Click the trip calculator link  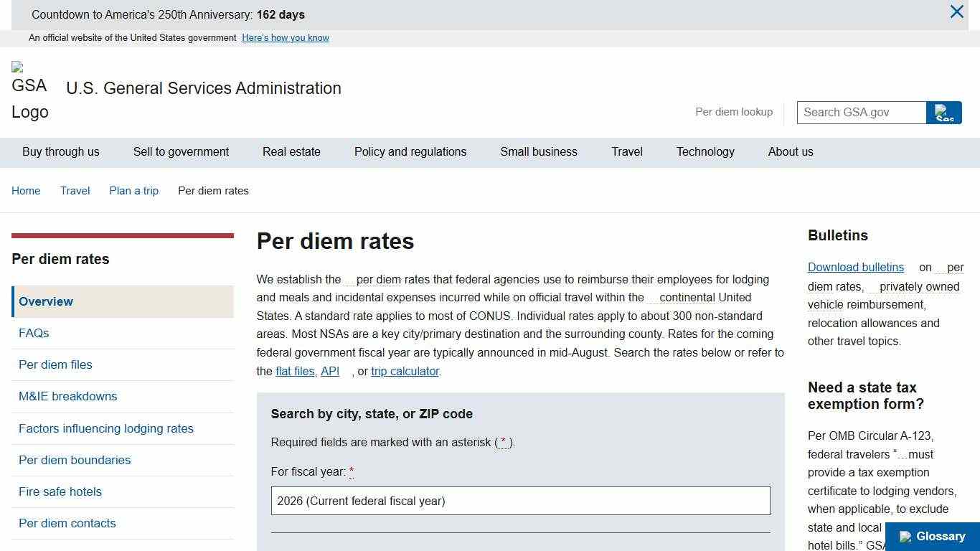405,371
